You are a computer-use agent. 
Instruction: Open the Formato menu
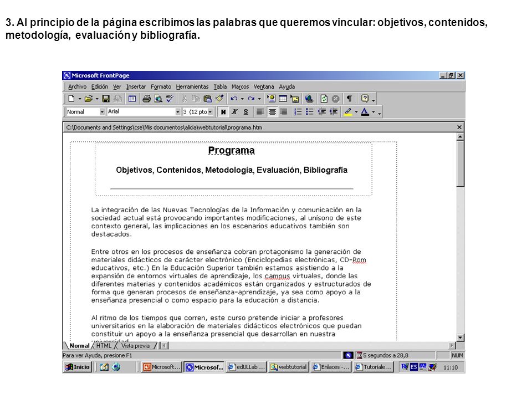pyautogui.click(x=161, y=86)
